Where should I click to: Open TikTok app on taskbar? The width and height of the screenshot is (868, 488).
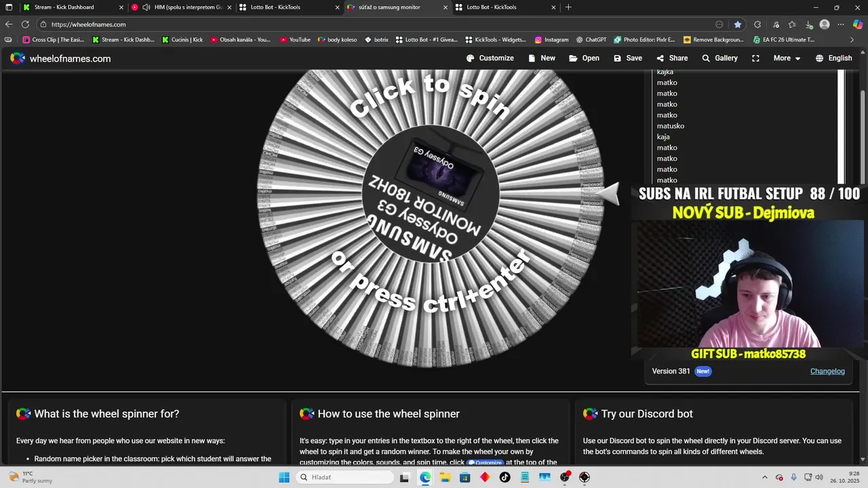[505, 477]
